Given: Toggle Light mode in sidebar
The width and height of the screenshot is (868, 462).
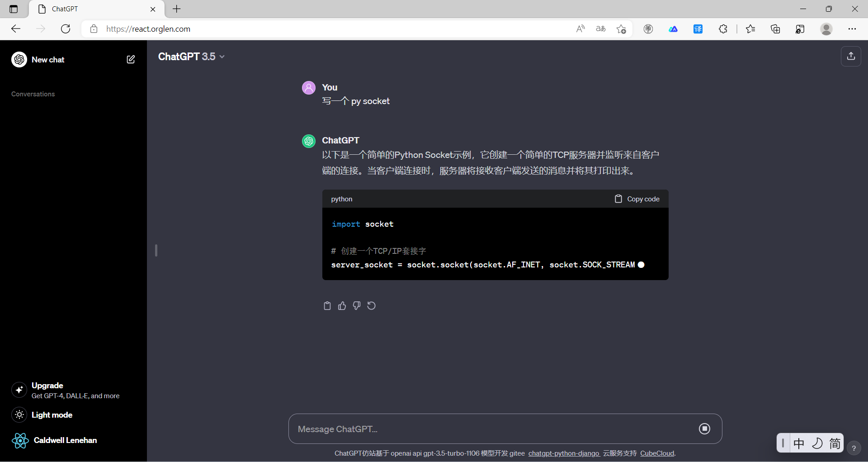Looking at the screenshot, I should coord(42,415).
